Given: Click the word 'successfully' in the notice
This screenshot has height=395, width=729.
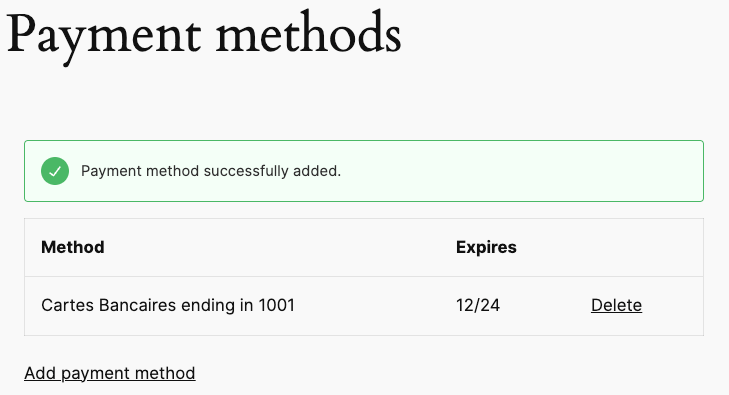Looking at the screenshot, I should tap(246, 171).
